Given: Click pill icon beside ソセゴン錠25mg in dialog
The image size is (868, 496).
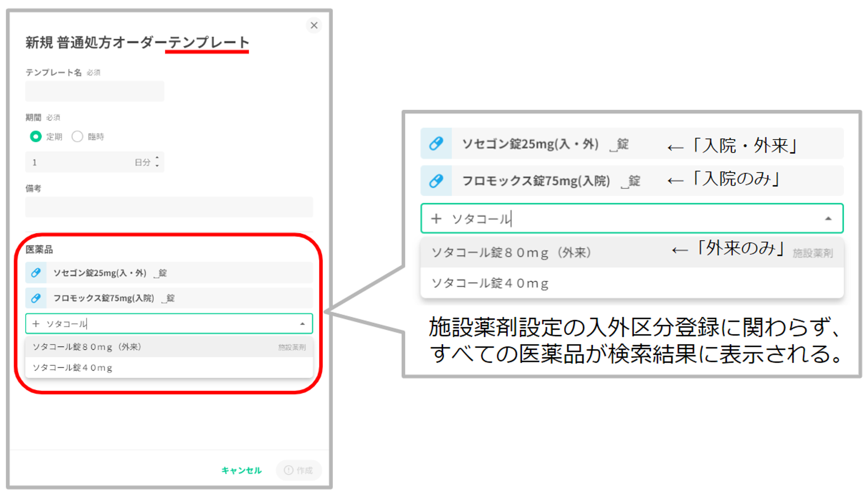Looking at the screenshot, I should pyautogui.click(x=36, y=273).
